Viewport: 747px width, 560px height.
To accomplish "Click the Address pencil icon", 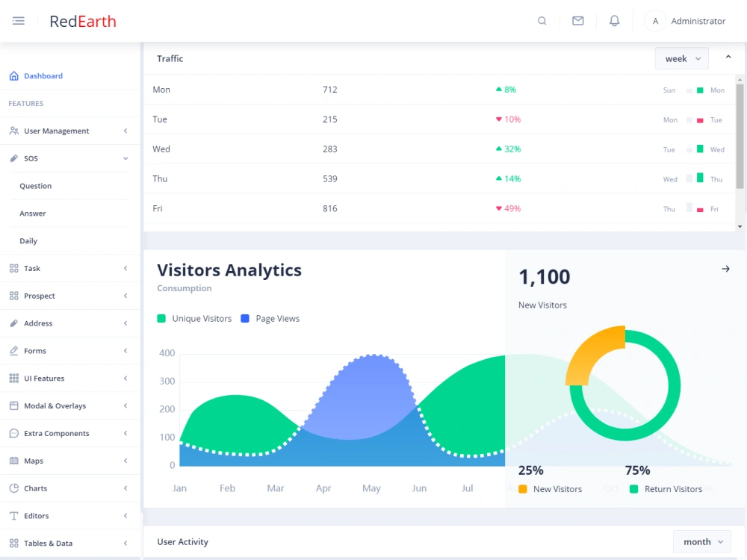I will [13, 323].
